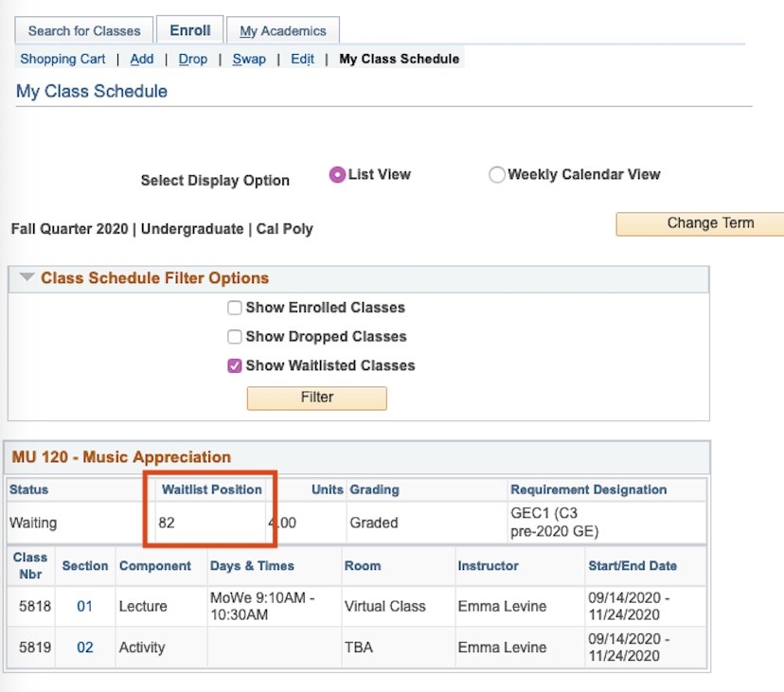Screen dimensions: 784x692
Task: Click the My Class Schedule page title
Action: [x=92, y=91]
